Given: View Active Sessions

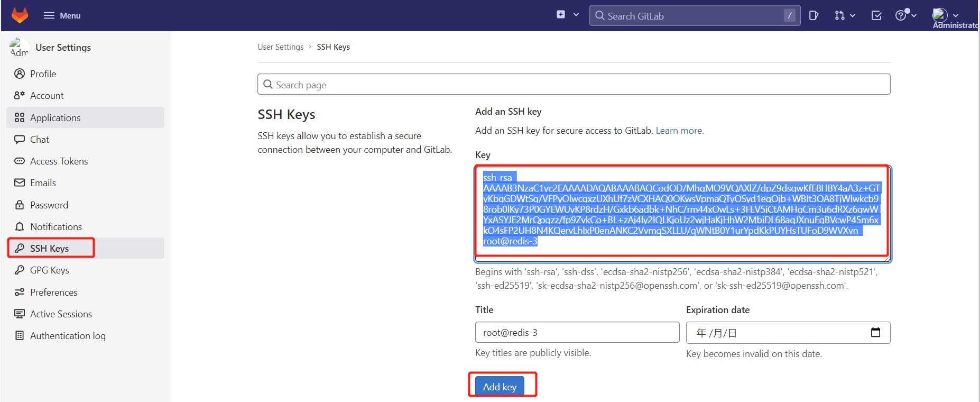Looking at the screenshot, I should coord(86,314).
